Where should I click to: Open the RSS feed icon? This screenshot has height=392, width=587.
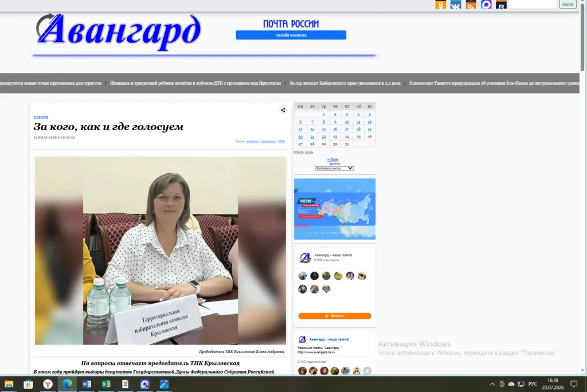[x=471, y=5]
